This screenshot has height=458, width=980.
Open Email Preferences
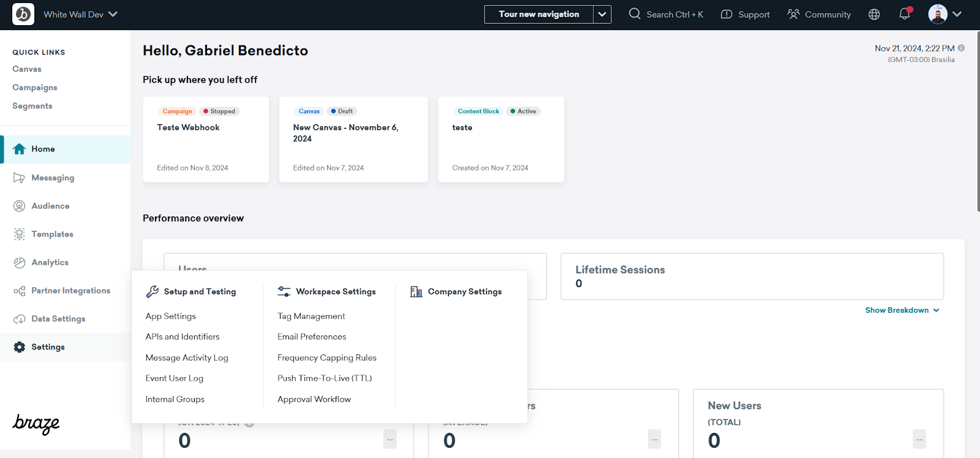pyautogui.click(x=312, y=337)
